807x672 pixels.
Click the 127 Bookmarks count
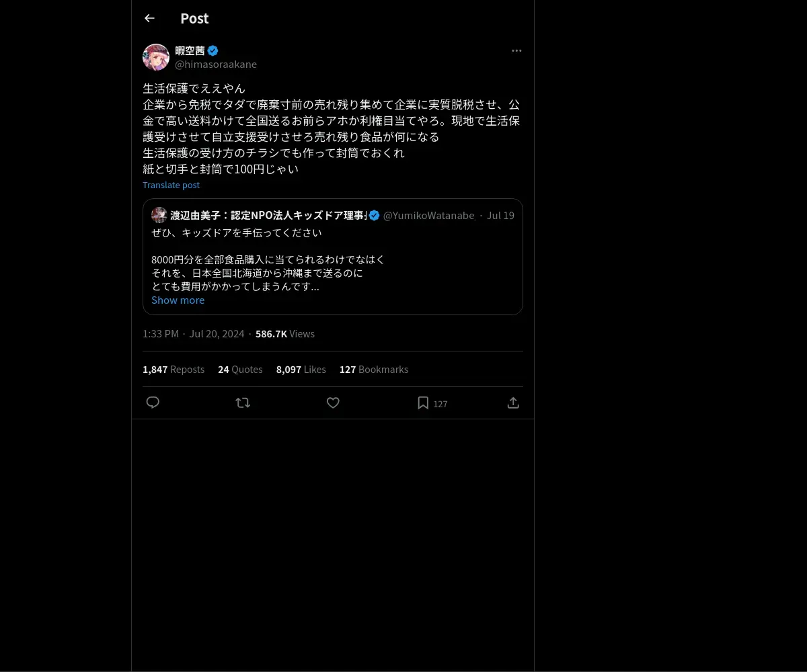[x=374, y=369]
